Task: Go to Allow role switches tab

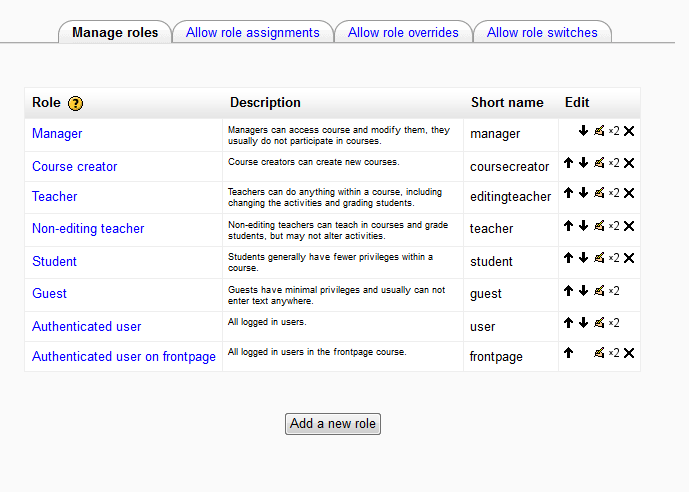Action: (x=542, y=33)
